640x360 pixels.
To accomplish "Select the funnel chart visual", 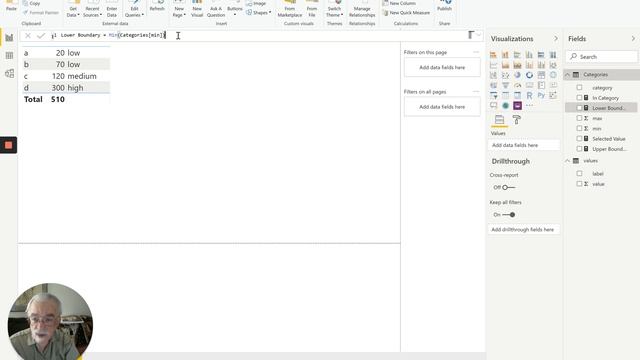I will pos(505,85).
